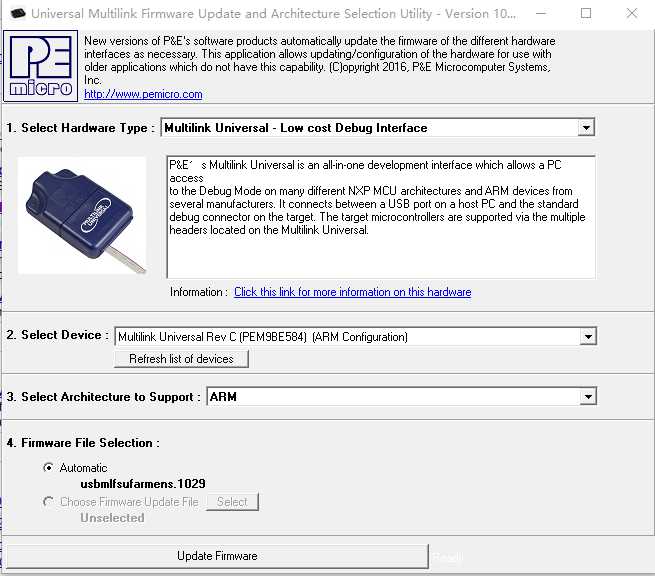Viewport: 655px width, 576px height.
Task: Click the 'Information :' label text
Action: 199,292
